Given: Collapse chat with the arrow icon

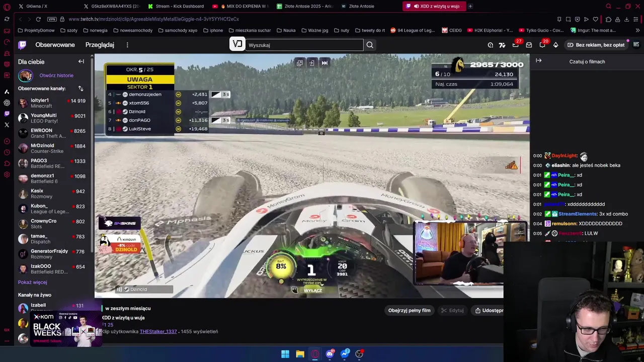Looking at the screenshot, I should 539,61.
